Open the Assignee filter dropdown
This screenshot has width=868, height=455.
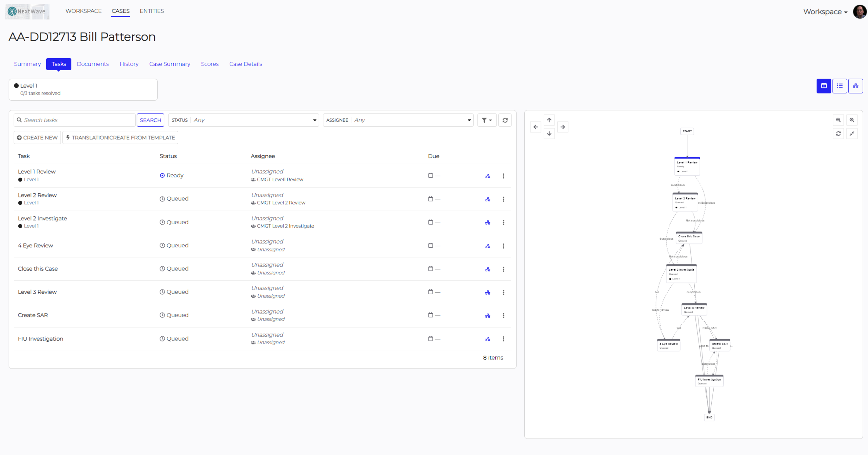(398, 120)
